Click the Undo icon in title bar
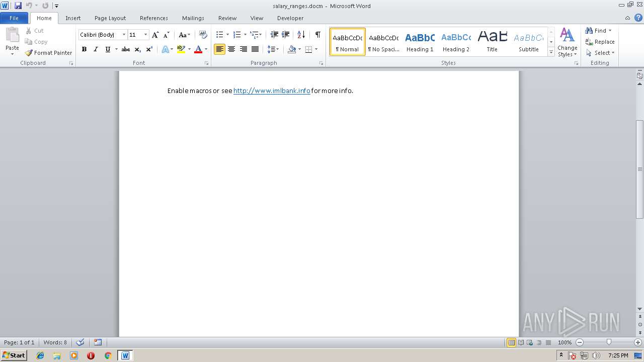Image resolution: width=644 pixels, height=362 pixels. 29,6
